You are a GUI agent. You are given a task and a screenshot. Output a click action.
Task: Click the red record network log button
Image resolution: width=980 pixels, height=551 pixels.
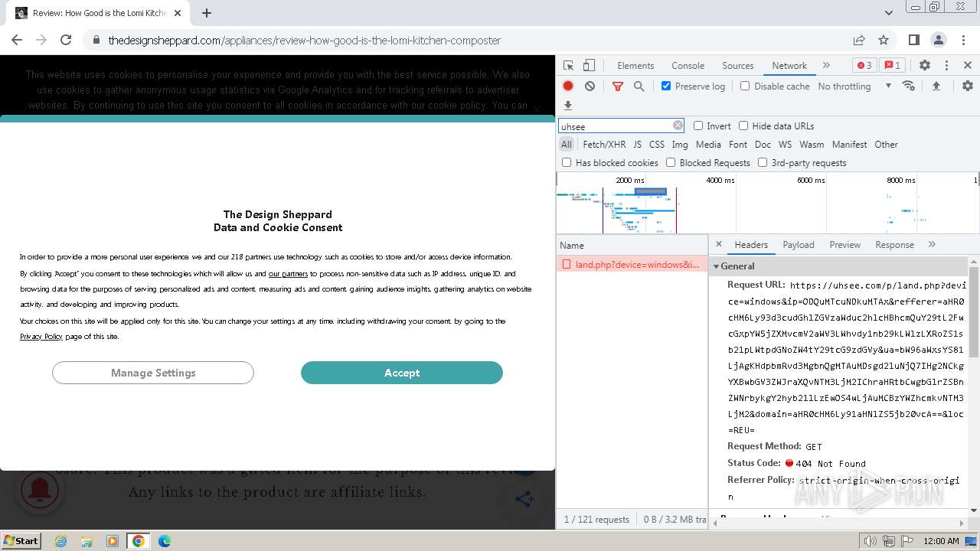point(568,86)
